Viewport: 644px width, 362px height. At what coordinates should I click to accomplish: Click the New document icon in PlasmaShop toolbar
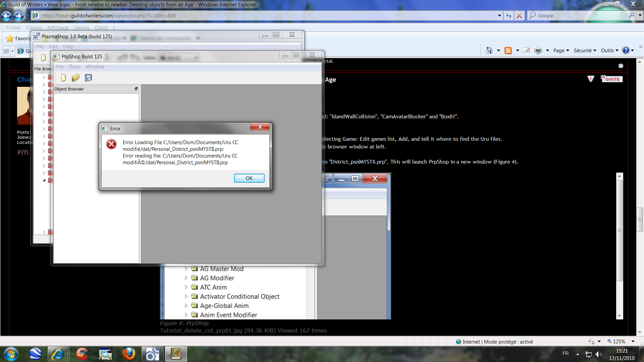click(x=43, y=58)
